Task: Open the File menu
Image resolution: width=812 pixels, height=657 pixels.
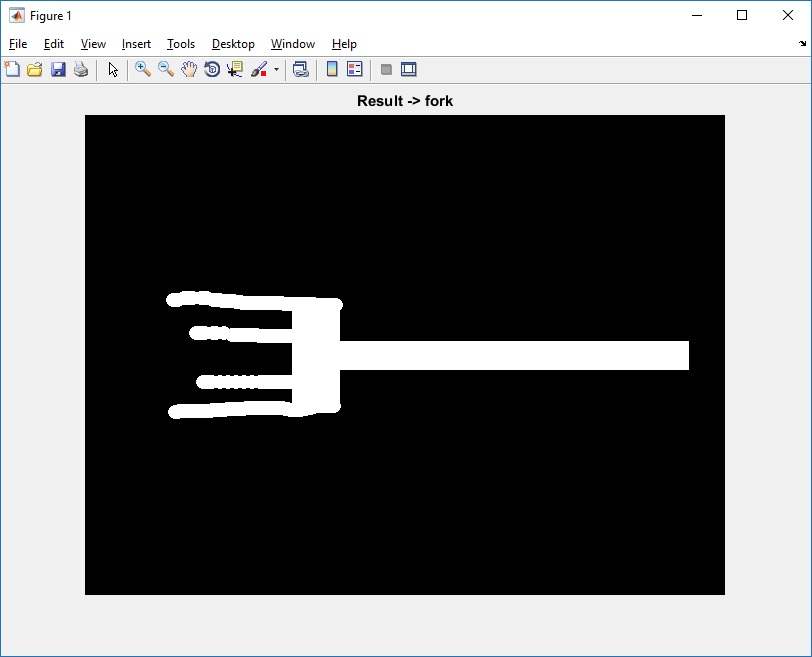Action: coord(18,44)
